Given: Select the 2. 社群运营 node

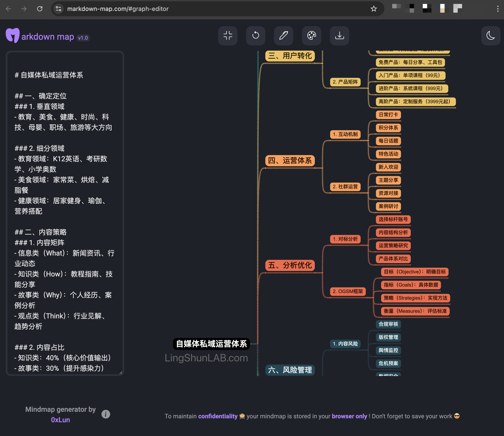Looking at the screenshot, I should [345, 187].
